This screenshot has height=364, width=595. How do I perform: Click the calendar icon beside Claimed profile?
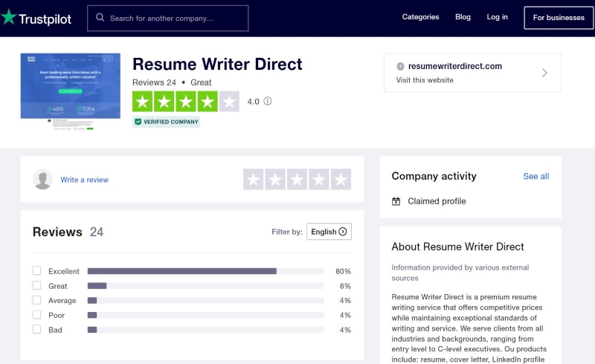point(396,201)
